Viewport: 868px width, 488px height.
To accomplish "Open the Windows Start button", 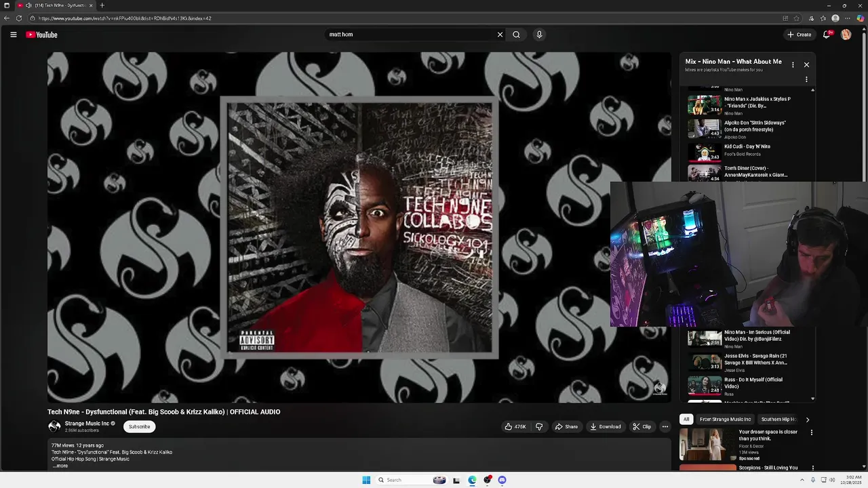I will 366,480.
